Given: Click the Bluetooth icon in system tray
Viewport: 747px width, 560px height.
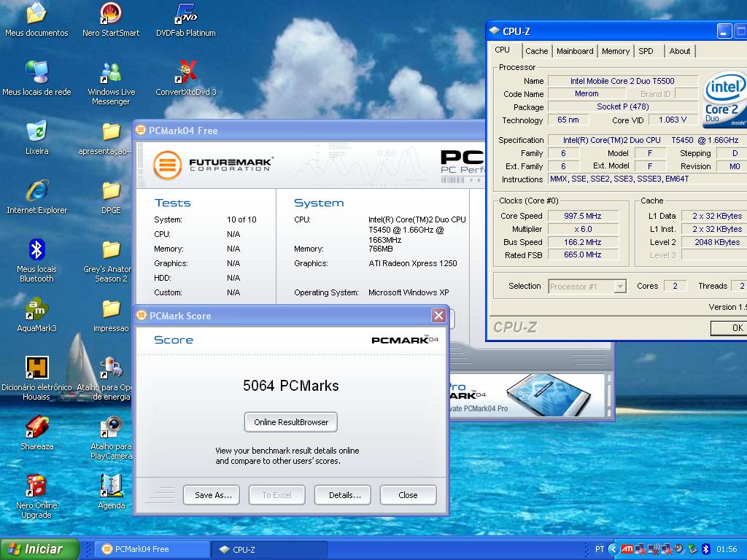Looking at the screenshot, I should 705,549.
